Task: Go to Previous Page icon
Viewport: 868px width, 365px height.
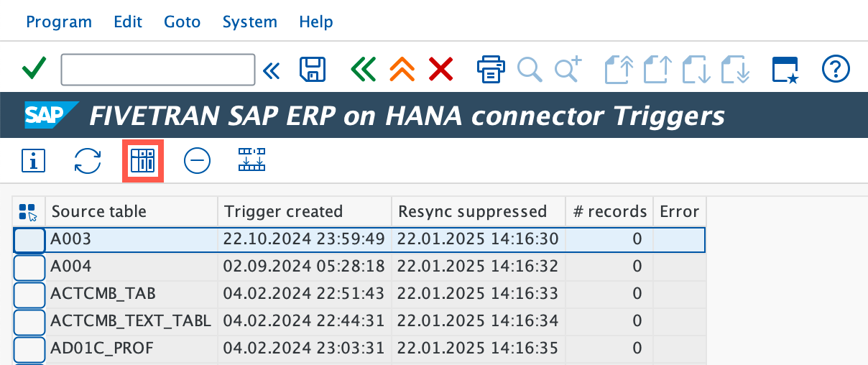Action: click(x=657, y=70)
